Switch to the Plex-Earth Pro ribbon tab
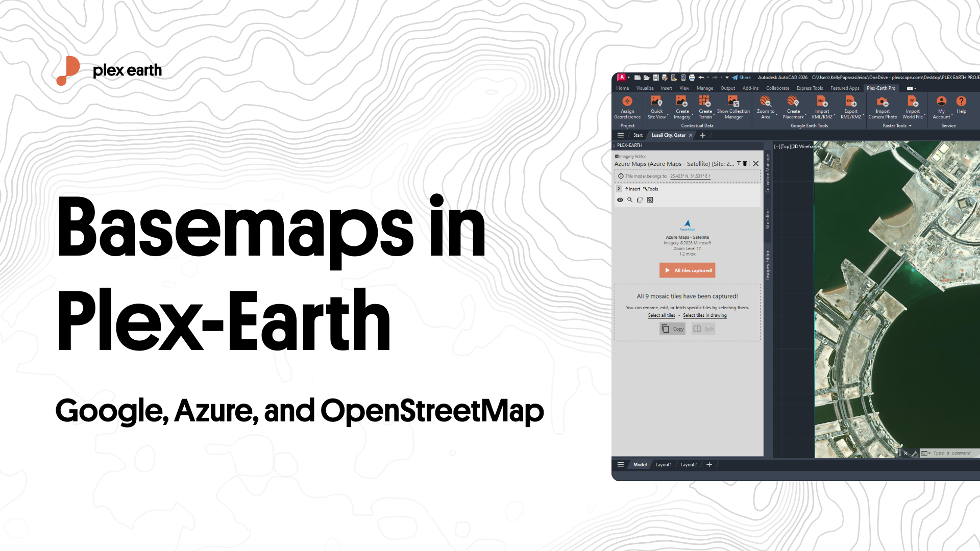This screenshot has width=980, height=551. tap(881, 88)
